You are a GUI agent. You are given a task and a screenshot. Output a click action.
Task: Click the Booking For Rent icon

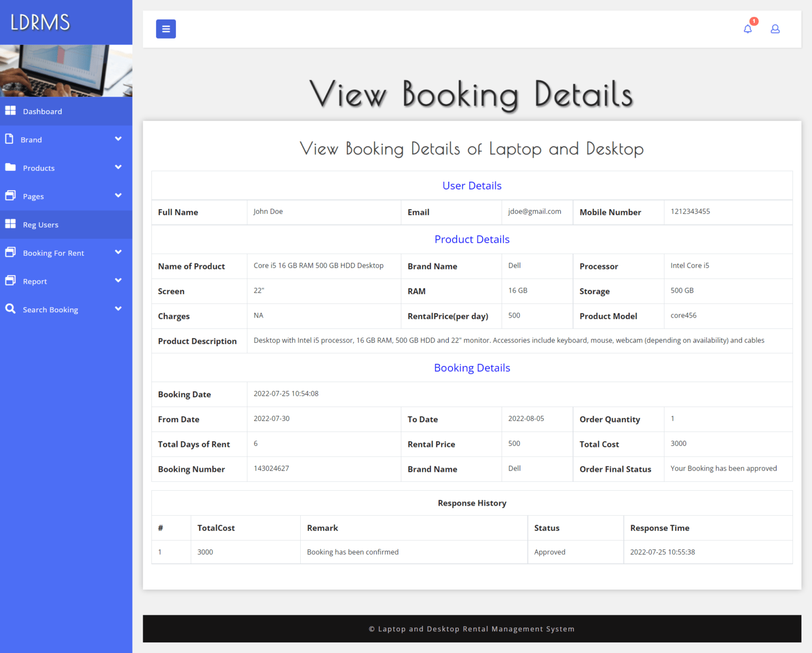10,252
